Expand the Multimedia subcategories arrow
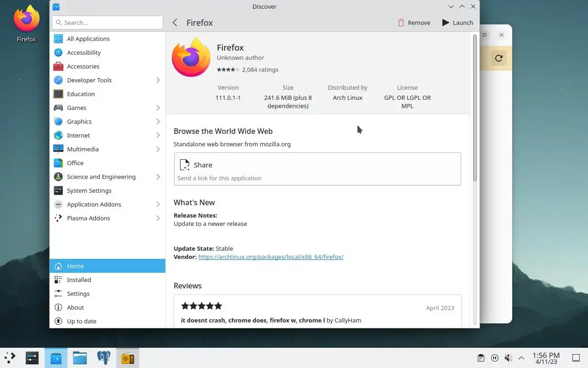Viewport: 588px width, 368px height. point(158,149)
